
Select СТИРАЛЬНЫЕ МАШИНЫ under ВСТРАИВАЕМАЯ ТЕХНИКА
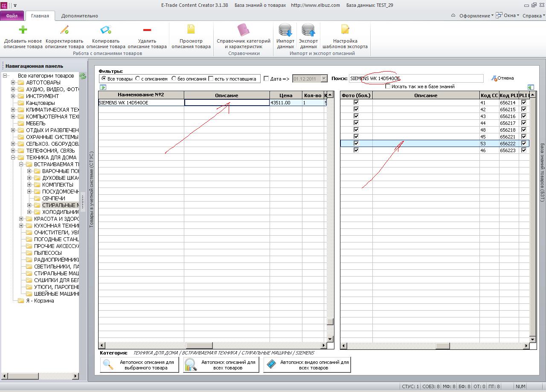tap(60, 205)
